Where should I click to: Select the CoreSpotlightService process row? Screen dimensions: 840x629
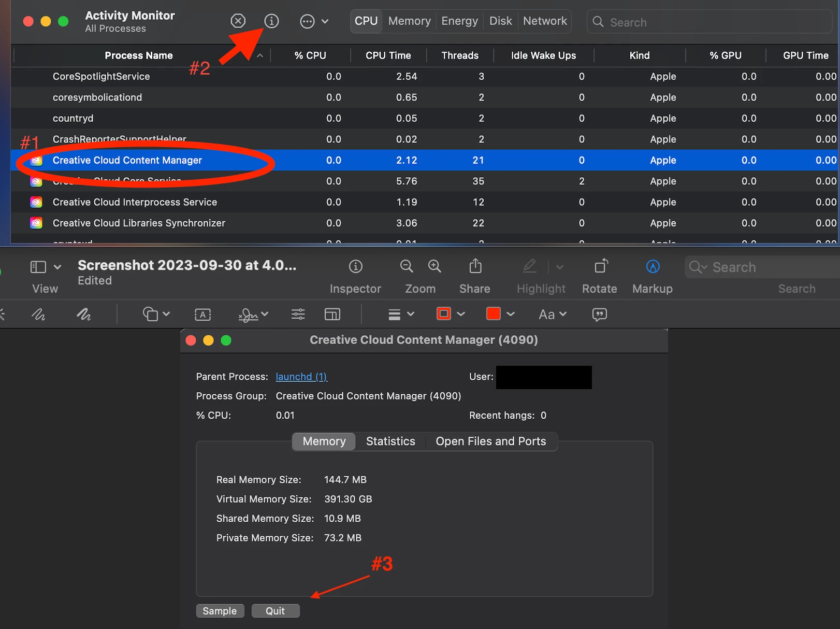click(x=425, y=77)
